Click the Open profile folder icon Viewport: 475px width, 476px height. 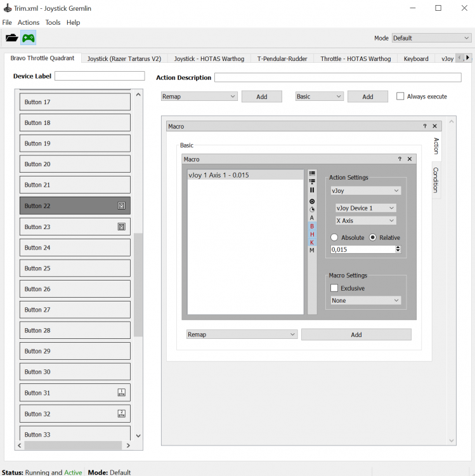(11, 38)
